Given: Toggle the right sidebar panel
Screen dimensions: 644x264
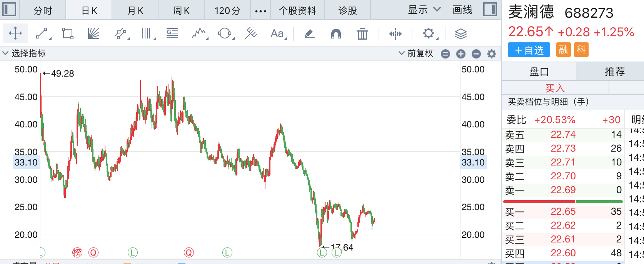Looking at the screenshot, I should tap(490, 9).
